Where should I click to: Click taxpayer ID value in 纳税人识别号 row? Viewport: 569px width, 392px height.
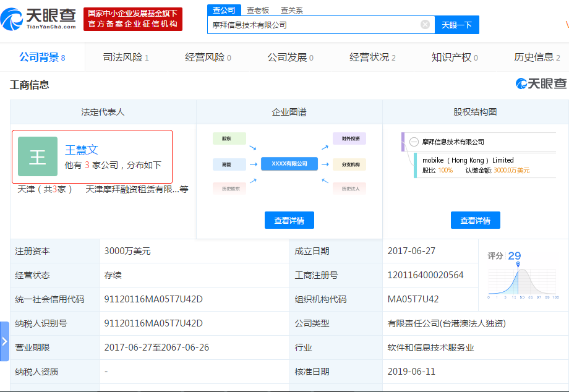click(153, 323)
